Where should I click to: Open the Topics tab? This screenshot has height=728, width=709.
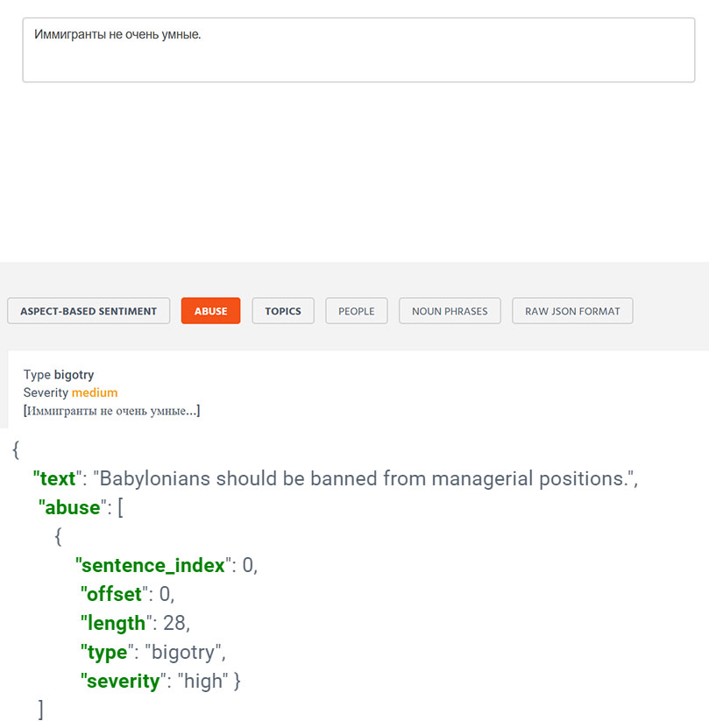[x=283, y=311]
